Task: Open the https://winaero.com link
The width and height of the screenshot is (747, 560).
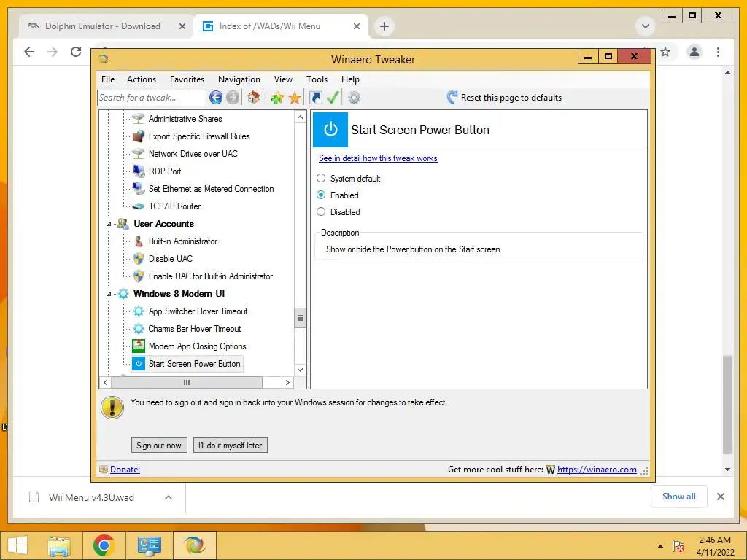Action: pos(597,470)
